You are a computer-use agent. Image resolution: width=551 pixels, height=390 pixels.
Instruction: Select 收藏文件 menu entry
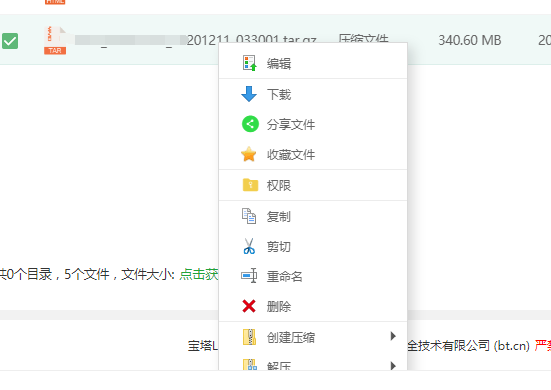[x=313, y=155]
